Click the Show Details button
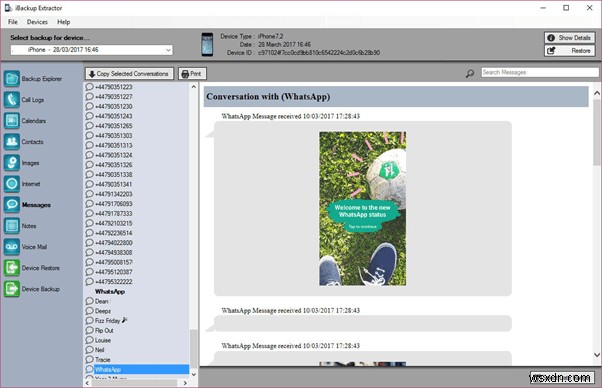The height and width of the screenshot is (388, 602). pos(569,38)
